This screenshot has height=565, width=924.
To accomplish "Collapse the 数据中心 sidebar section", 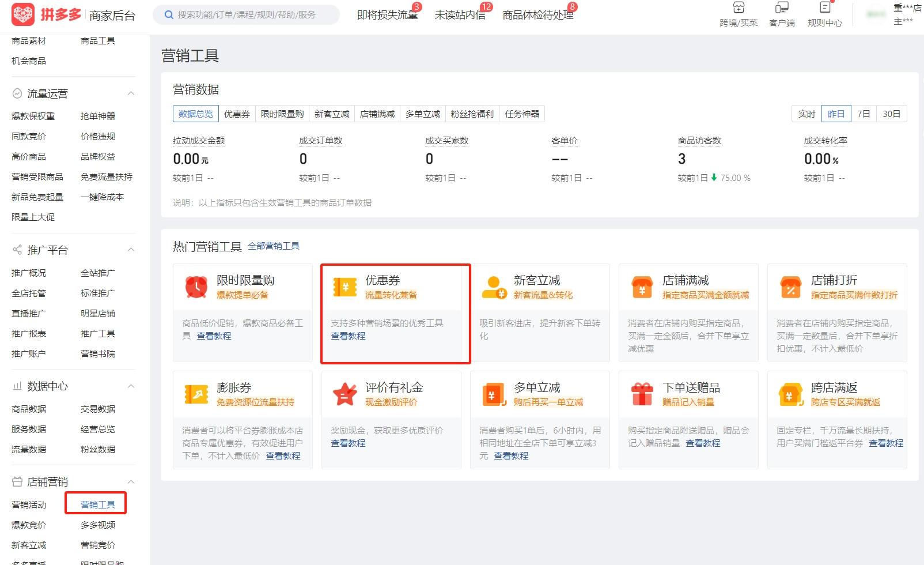I will [131, 386].
